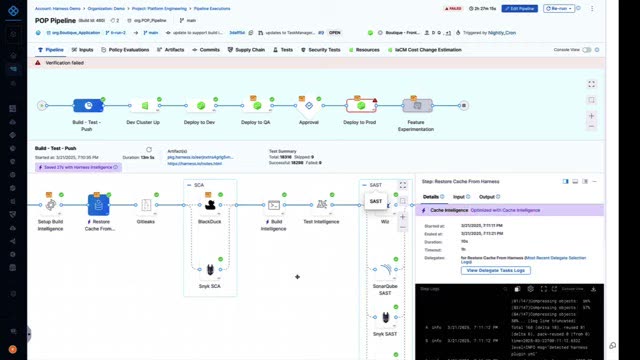Expand the step graph fullscreen button
Viewport: 640px width, 360px height.
click(403, 185)
